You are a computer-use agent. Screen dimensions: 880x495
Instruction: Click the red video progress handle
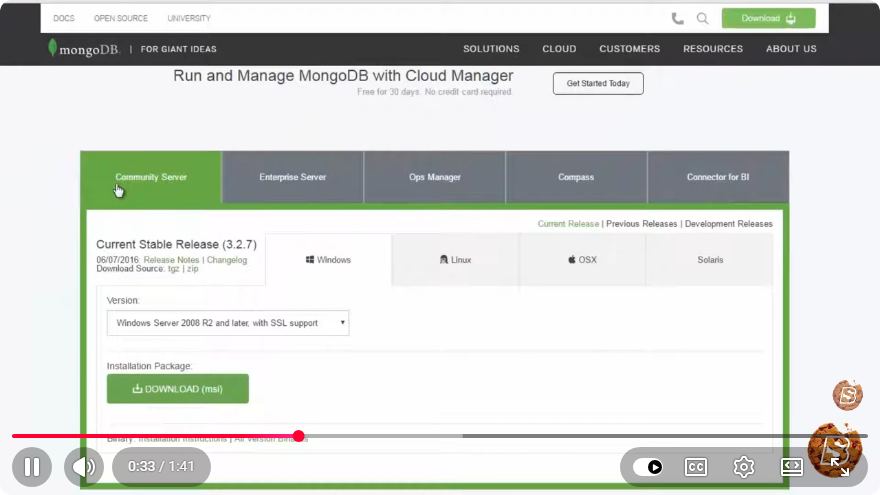point(299,436)
